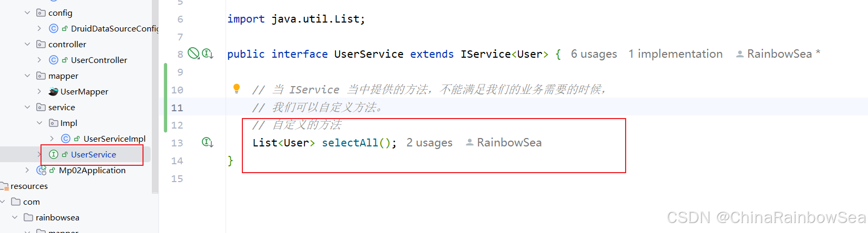Image resolution: width=868 pixels, height=233 pixels.
Task: Collapse the service folder chevron
Action: [x=27, y=107]
